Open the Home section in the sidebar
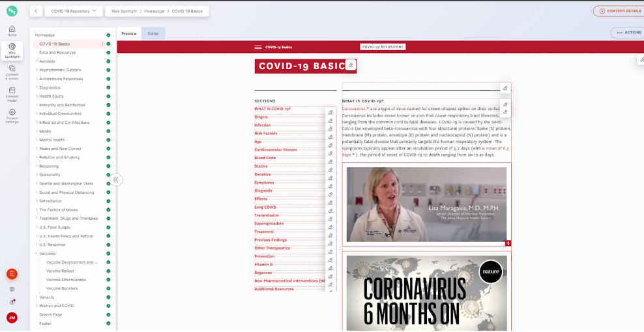 click(x=12, y=31)
